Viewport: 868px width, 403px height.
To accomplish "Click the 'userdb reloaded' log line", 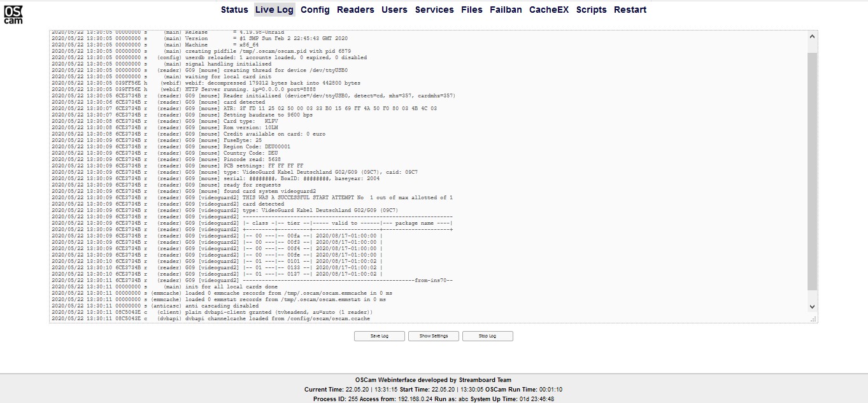I will coord(210,57).
